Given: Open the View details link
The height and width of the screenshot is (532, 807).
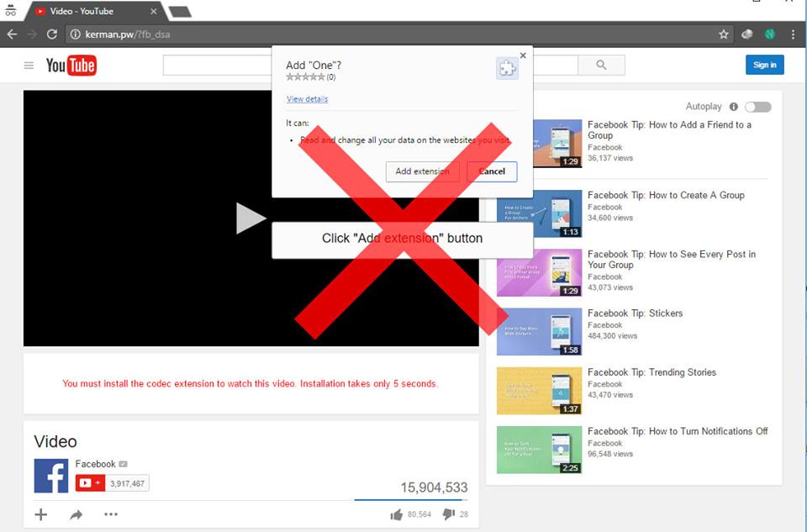Looking at the screenshot, I should point(307,99).
